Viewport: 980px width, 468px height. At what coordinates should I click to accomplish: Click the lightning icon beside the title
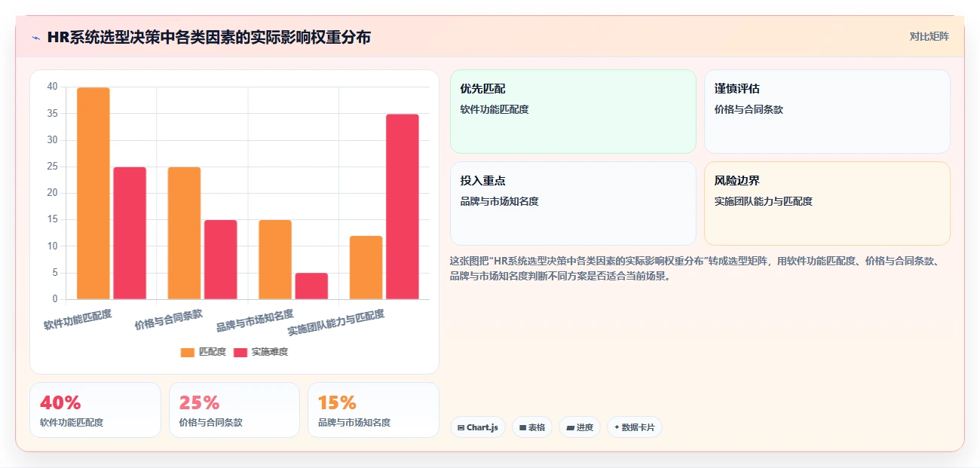tap(35, 38)
